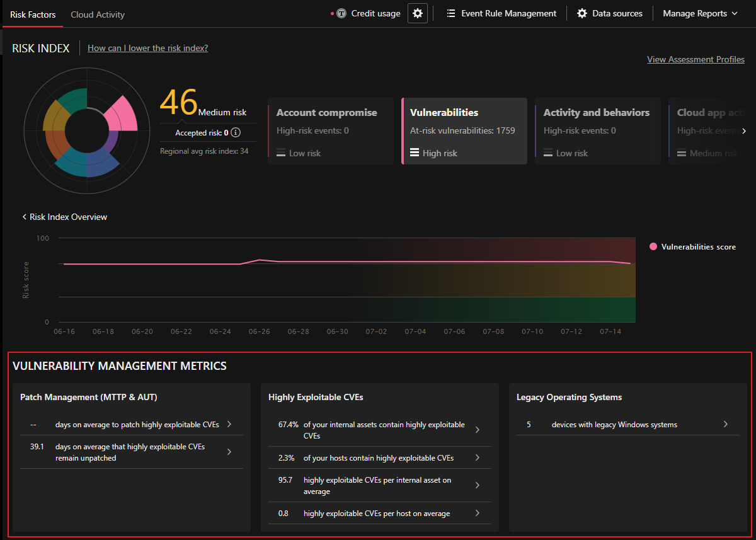
Task: Switch to the Cloud Activity tab
Action: click(98, 14)
